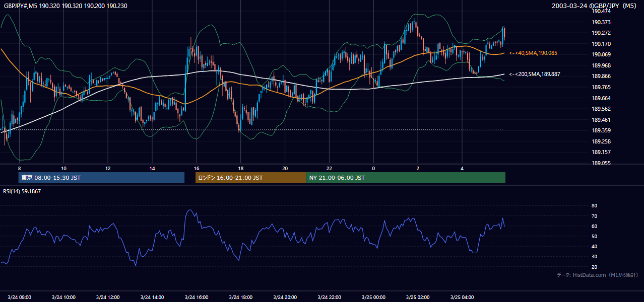Click hour tick 8 under price chart

19,168
